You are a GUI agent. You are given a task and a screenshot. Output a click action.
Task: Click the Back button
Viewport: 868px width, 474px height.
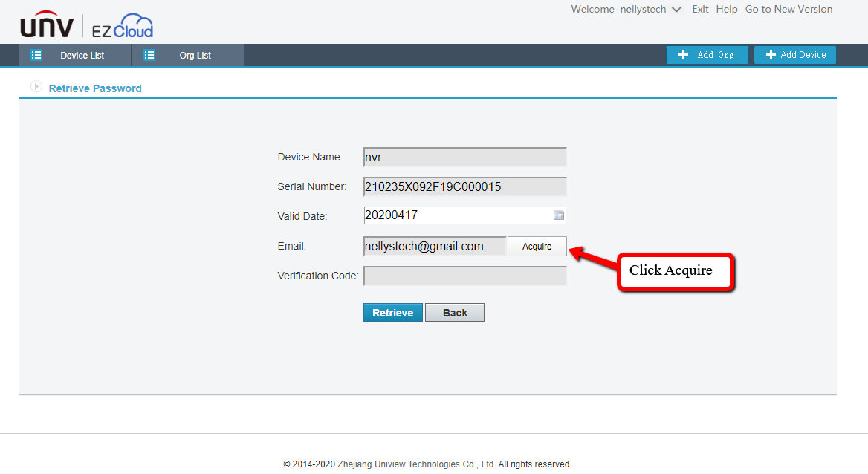[x=455, y=313]
